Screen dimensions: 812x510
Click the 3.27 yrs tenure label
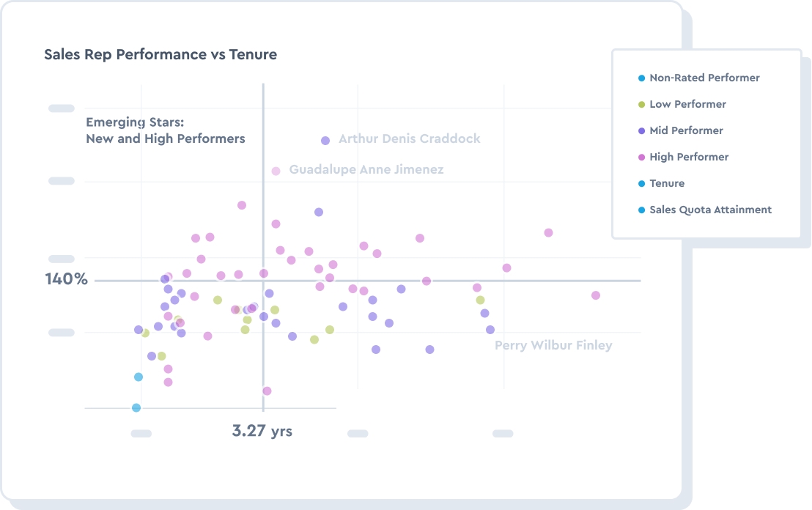(x=262, y=431)
